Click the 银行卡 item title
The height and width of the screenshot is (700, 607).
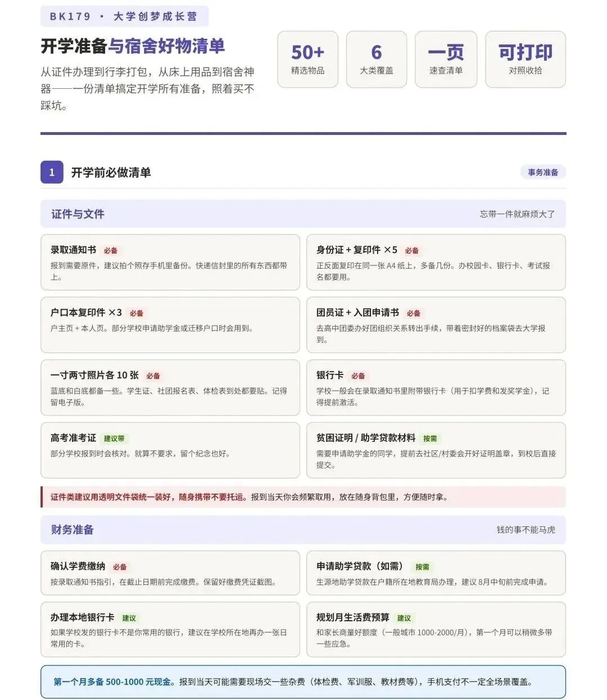coord(330,375)
